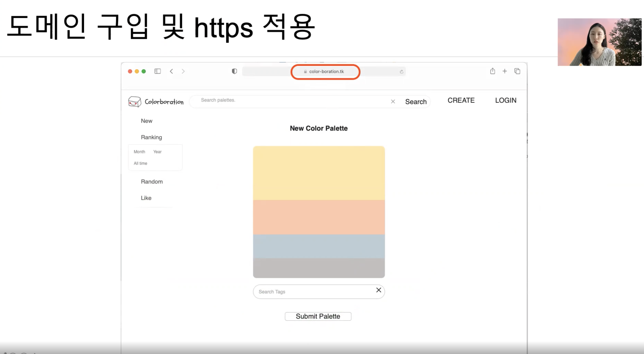The height and width of the screenshot is (354, 644).
Task: Open the CREATE page
Action: point(461,100)
